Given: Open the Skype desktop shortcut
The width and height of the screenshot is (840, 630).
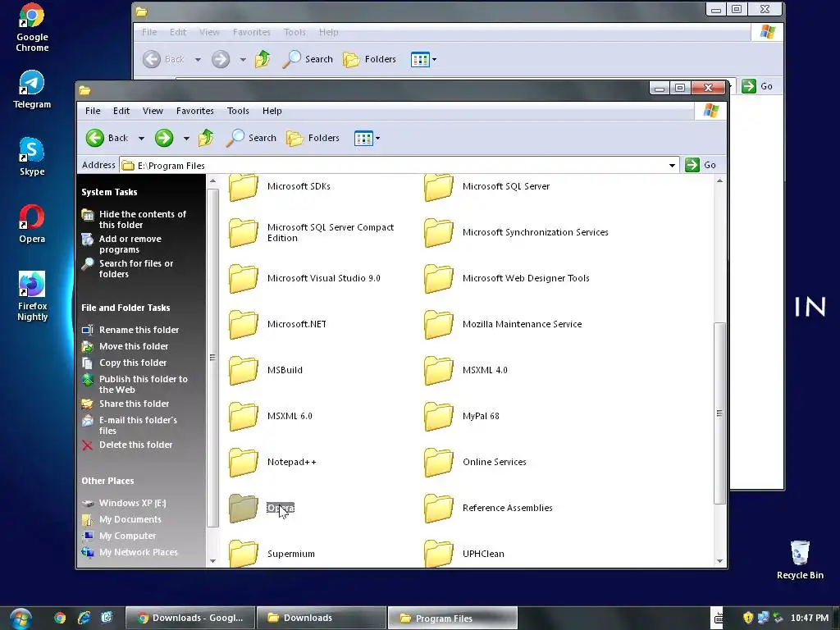Looking at the screenshot, I should [x=32, y=157].
